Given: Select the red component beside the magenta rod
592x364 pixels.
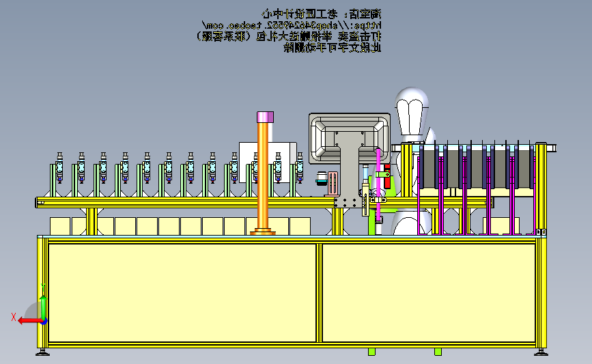Looking at the screenshot, I should 387,176.
